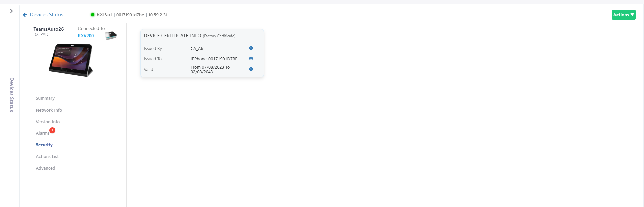The image size is (644, 207).
Task: Click the MAC address 00171901d7be
Action: 130,15
